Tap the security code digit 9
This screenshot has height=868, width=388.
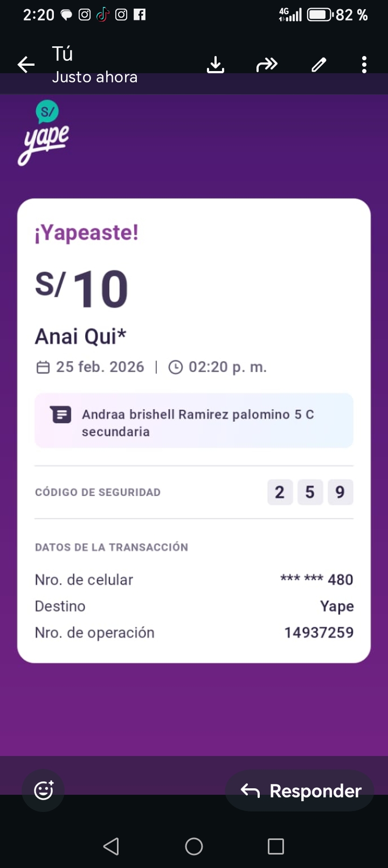tap(340, 492)
